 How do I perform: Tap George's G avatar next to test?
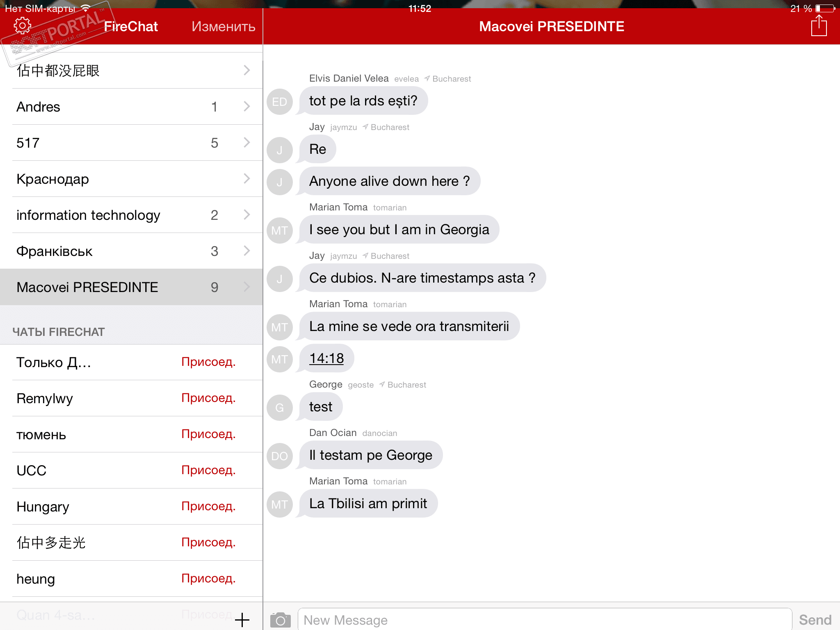pyautogui.click(x=280, y=407)
